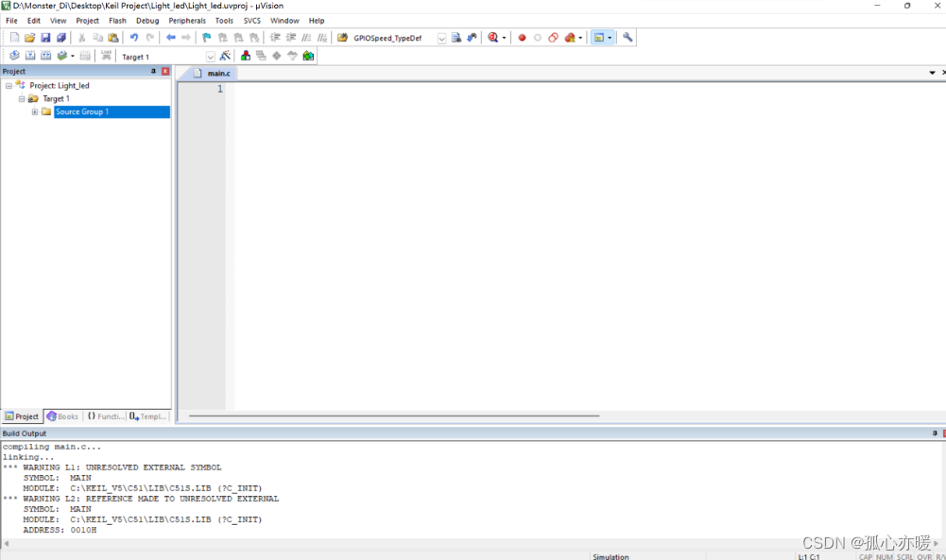The image size is (946, 560).
Task: Click the Translate current file icon
Action: (x=14, y=56)
